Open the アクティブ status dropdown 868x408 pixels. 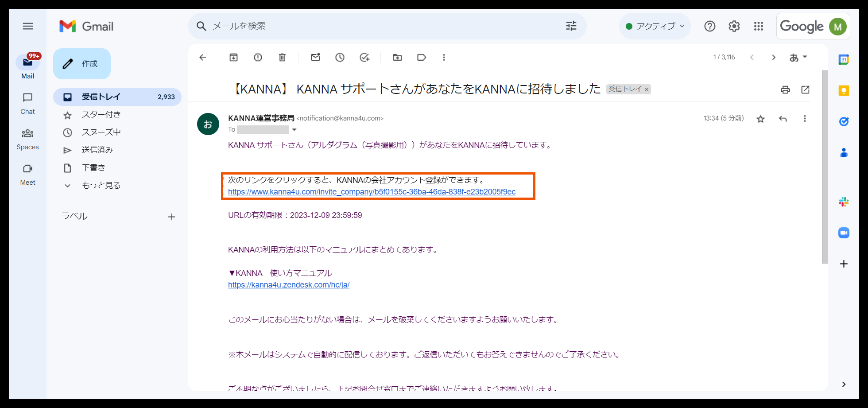[x=655, y=26]
